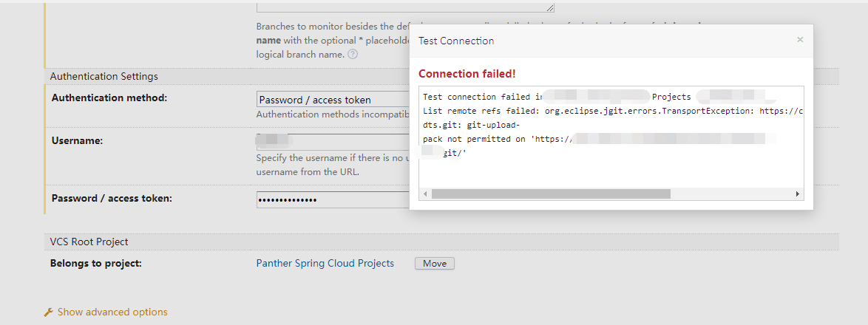The width and height of the screenshot is (868, 325).
Task: Click the Password / access token field
Action: pos(333,199)
